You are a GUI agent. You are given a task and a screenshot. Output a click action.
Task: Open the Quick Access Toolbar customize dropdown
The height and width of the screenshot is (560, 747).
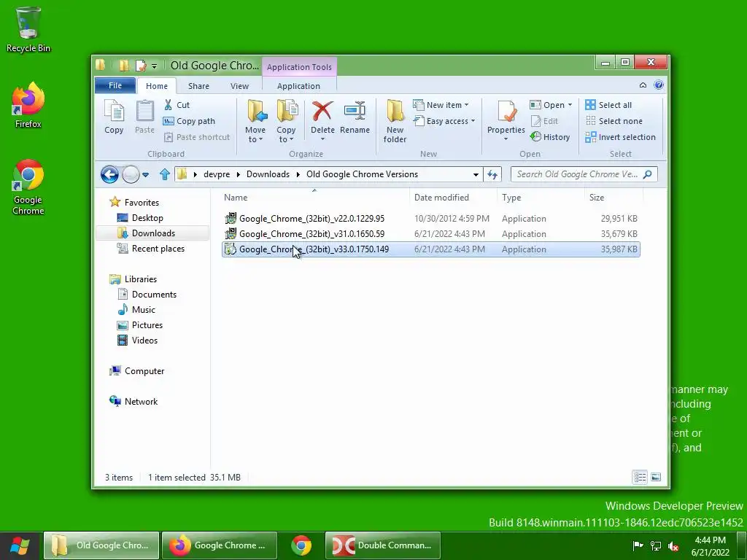click(x=155, y=66)
